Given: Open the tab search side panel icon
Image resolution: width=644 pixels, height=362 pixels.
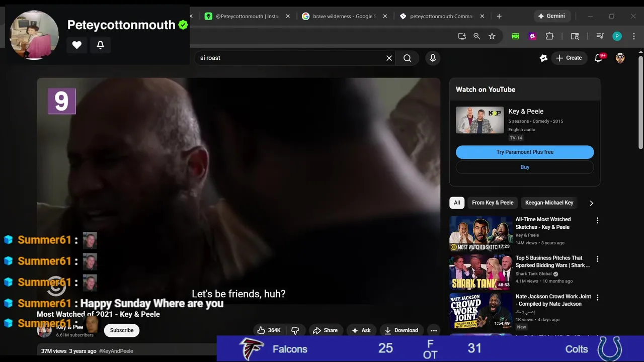Looking at the screenshot, I should [575, 36].
